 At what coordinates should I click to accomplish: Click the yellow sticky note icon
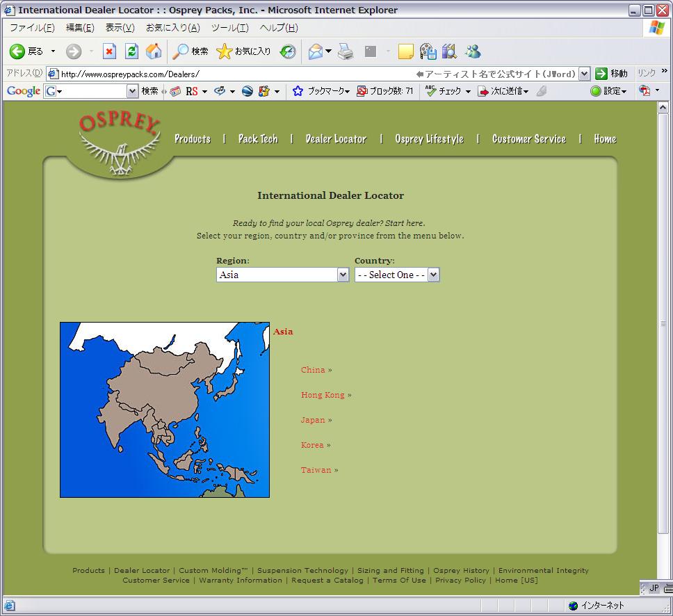(405, 51)
